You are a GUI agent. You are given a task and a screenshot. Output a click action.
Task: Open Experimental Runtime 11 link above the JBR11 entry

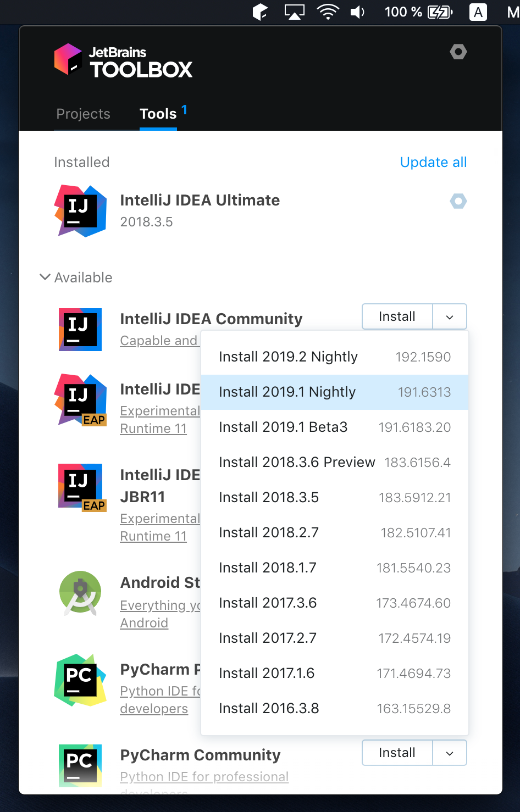160,420
